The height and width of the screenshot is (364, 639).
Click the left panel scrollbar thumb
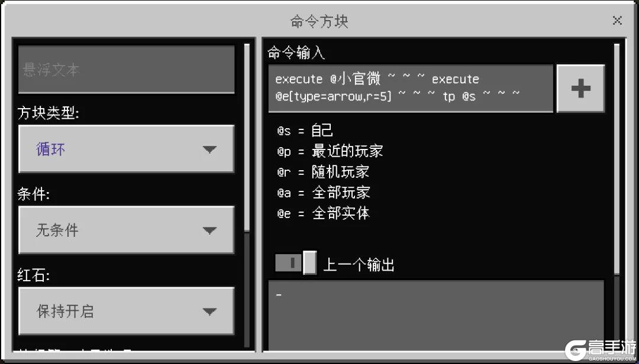pos(247,138)
